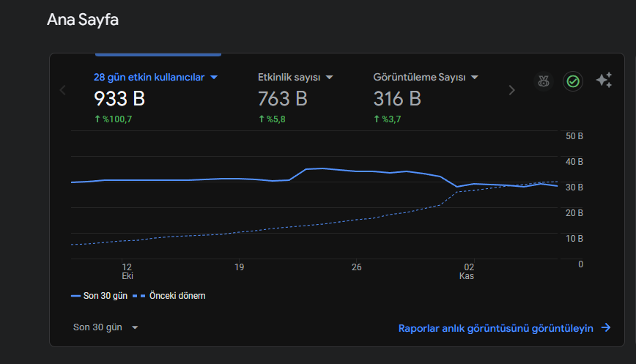Click the 10 B y-axis label
The image size is (636, 364).
coord(574,238)
